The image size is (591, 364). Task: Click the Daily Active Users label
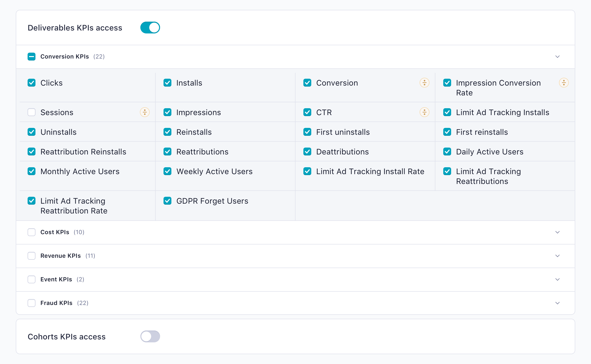(490, 152)
